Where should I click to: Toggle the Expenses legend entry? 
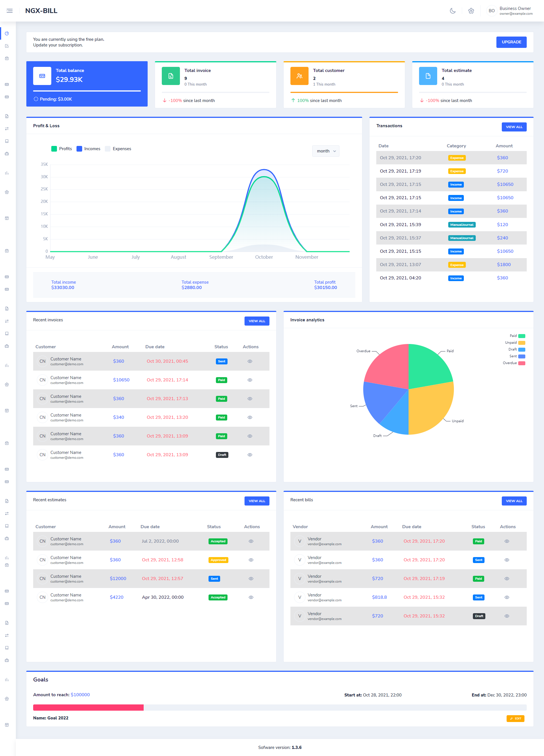tap(118, 149)
